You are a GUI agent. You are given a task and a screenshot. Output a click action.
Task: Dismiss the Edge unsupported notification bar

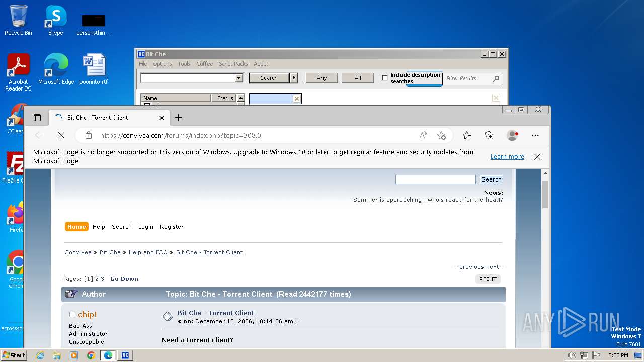pos(537,157)
